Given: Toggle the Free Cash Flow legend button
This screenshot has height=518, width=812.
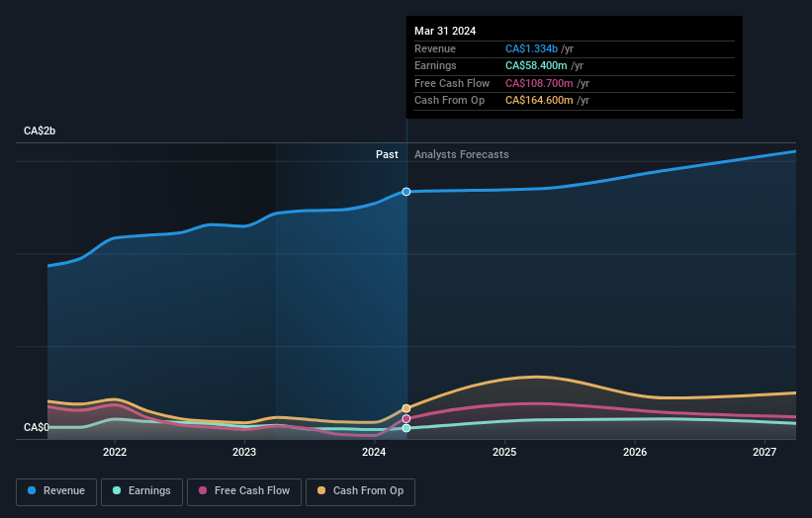Looking at the screenshot, I should [244, 491].
